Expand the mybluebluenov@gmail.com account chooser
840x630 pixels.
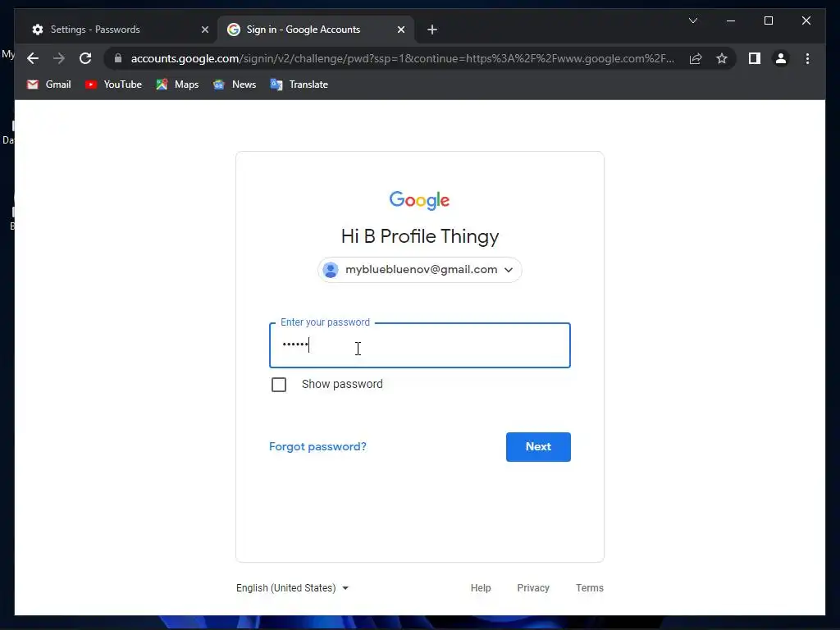click(x=419, y=270)
